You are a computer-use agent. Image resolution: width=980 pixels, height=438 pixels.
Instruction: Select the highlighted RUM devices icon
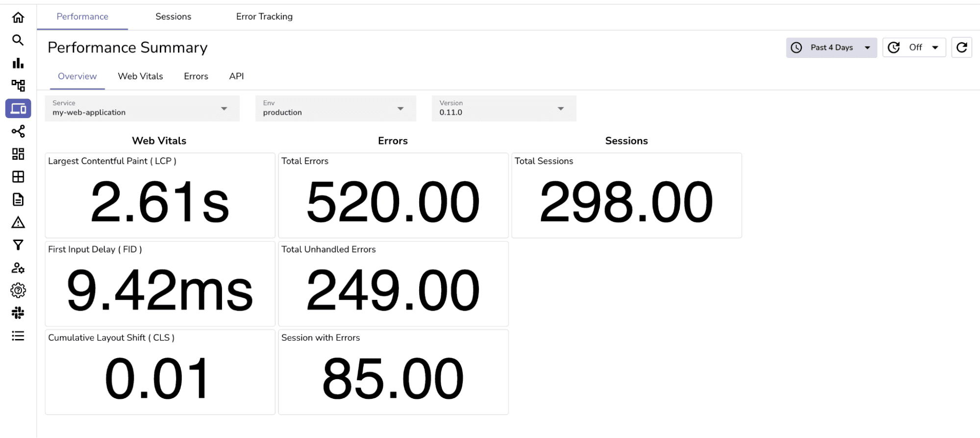[18, 108]
